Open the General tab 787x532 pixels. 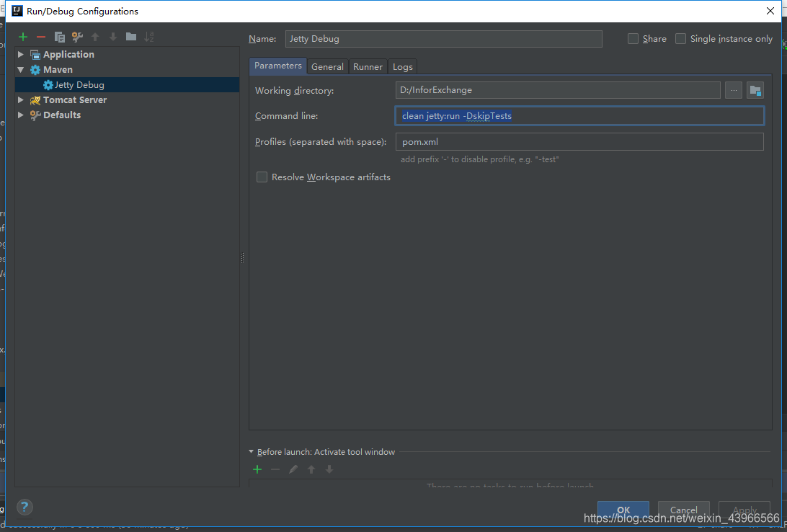[327, 67]
